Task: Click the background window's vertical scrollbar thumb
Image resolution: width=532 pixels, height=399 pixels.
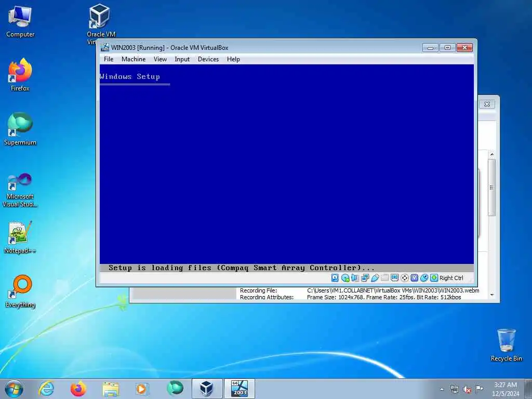Action: tap(491, 187)
